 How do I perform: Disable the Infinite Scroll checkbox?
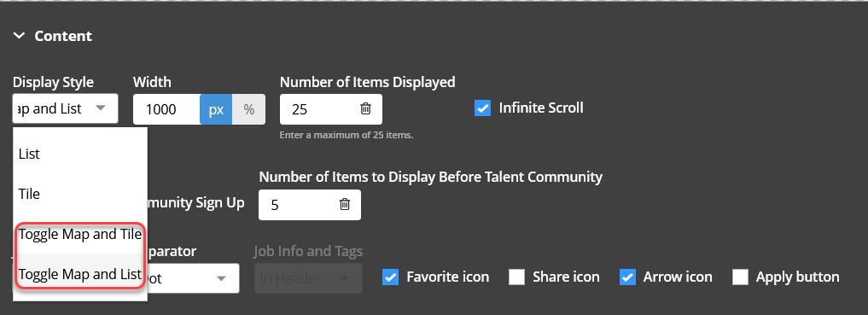point(483,108)
